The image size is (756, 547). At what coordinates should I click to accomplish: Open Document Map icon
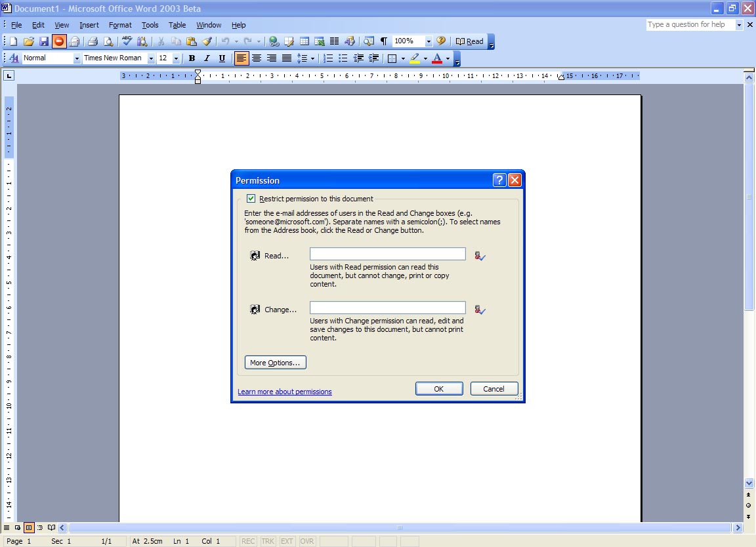369,41
